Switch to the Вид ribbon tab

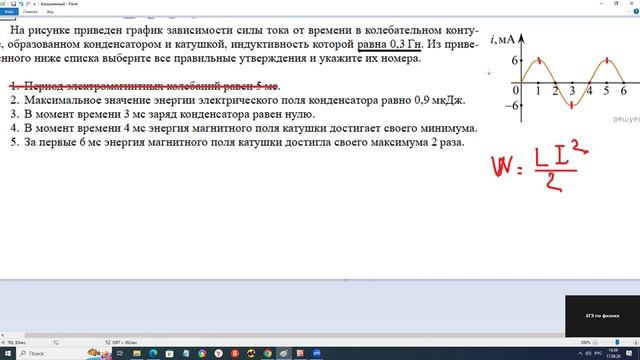[50, 12]
